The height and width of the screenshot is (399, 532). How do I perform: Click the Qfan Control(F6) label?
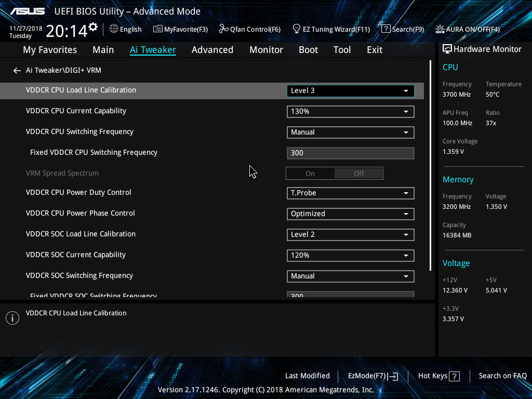tap(255, 29)
